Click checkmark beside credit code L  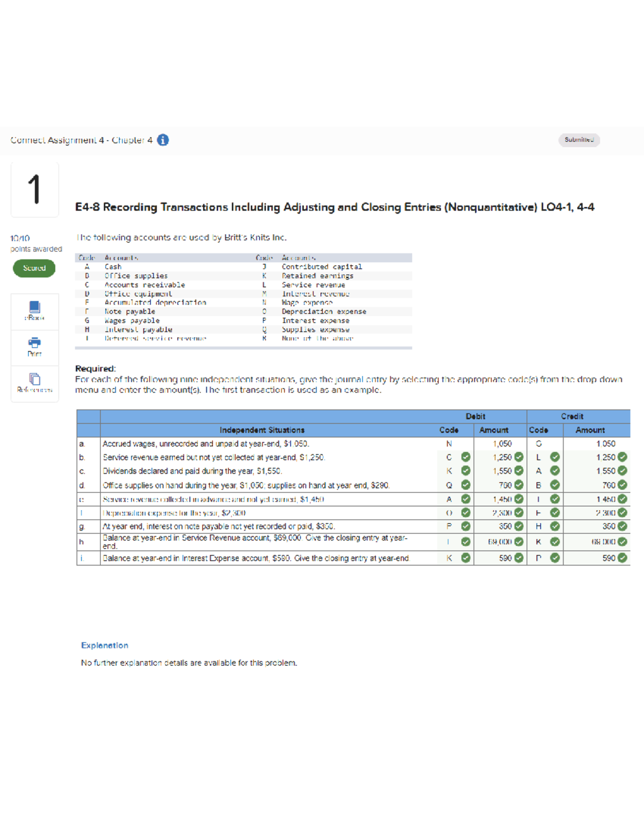554,458
